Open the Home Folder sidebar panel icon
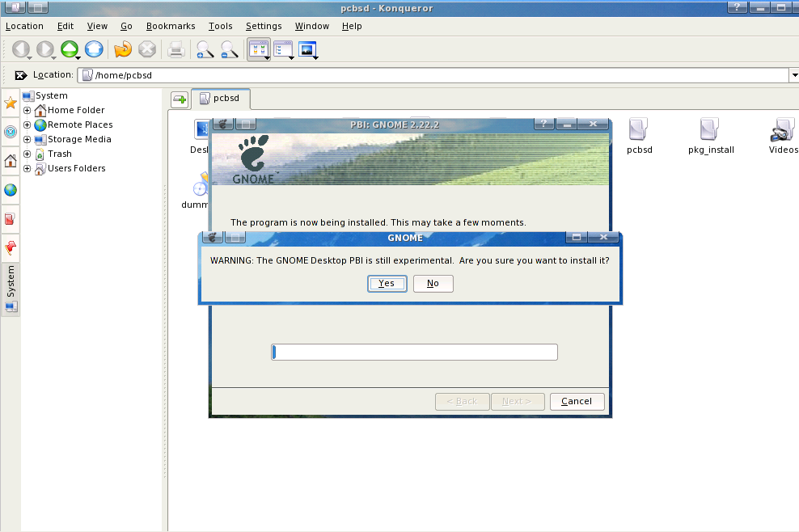799x532 pixels. (11, 161)
